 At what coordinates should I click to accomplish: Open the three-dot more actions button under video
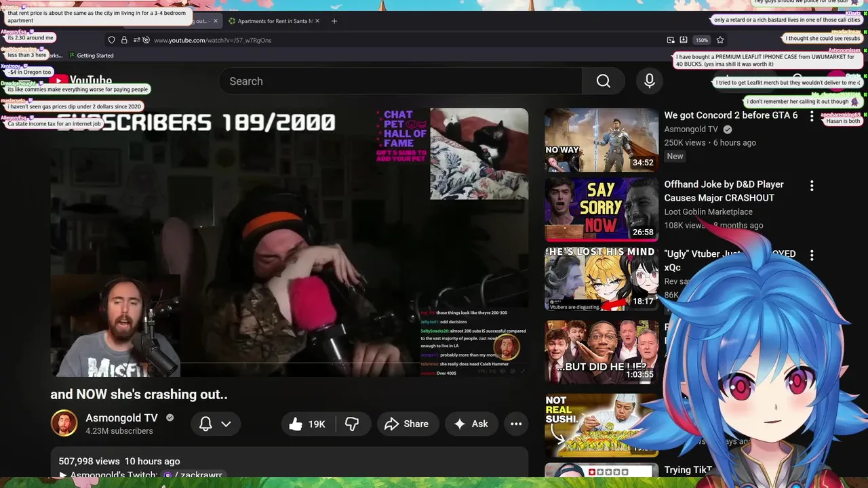pyautogui.click(x=516, y=424)
